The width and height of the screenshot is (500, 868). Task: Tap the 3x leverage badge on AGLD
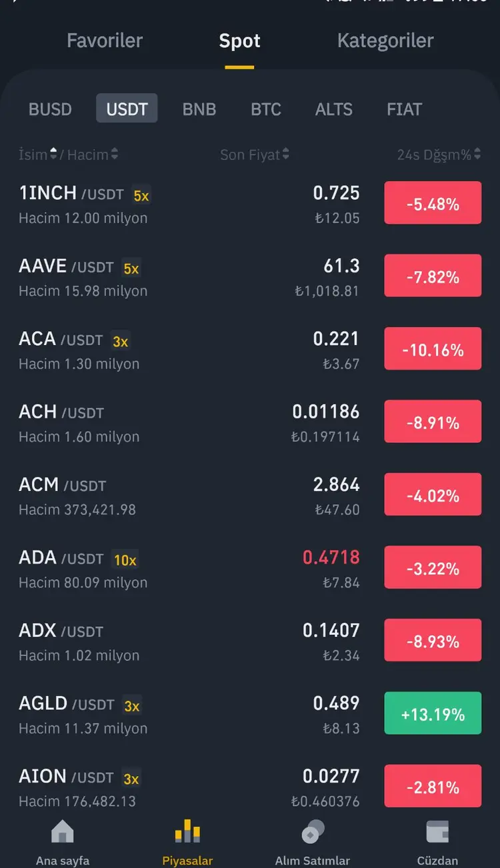click(x=132, y=706)
